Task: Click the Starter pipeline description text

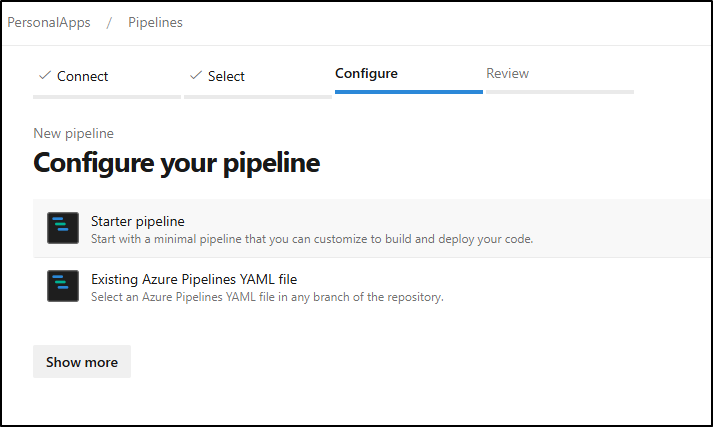Action: [312, 239]
